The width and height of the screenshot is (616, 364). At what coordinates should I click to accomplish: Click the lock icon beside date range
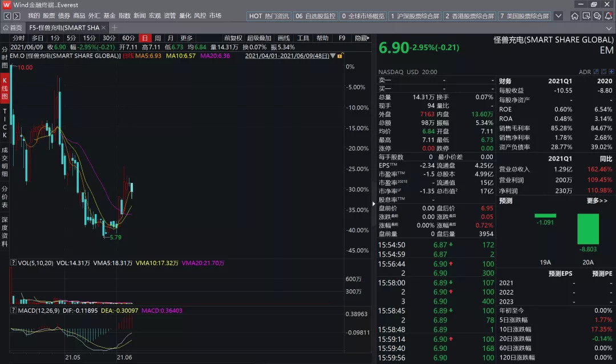pos(340,56)
